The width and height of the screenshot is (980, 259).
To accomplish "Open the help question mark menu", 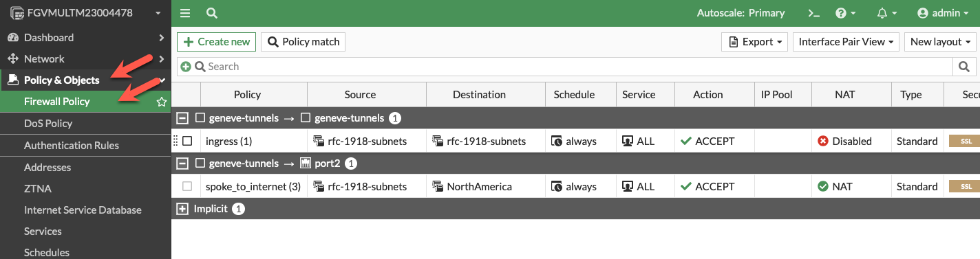I will (845, 13).
